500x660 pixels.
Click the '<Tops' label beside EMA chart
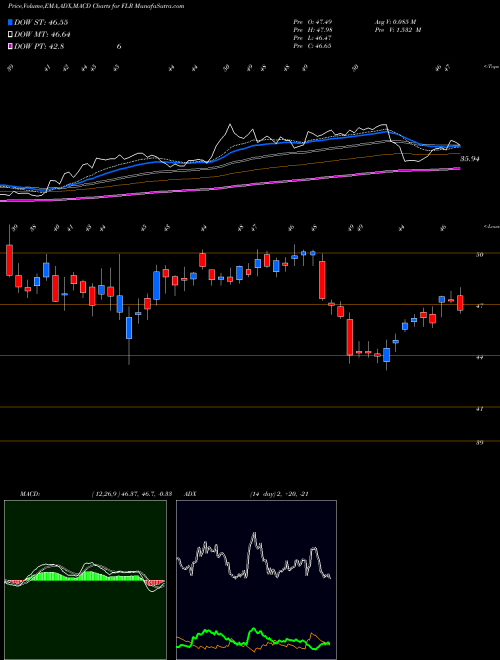click(x=491, y=67)
